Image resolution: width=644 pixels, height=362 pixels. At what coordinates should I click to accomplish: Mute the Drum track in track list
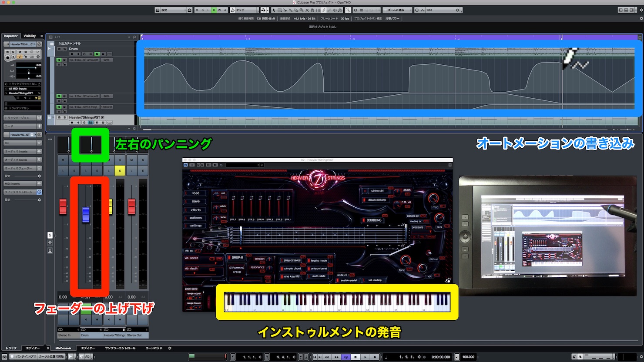[59, 49]
